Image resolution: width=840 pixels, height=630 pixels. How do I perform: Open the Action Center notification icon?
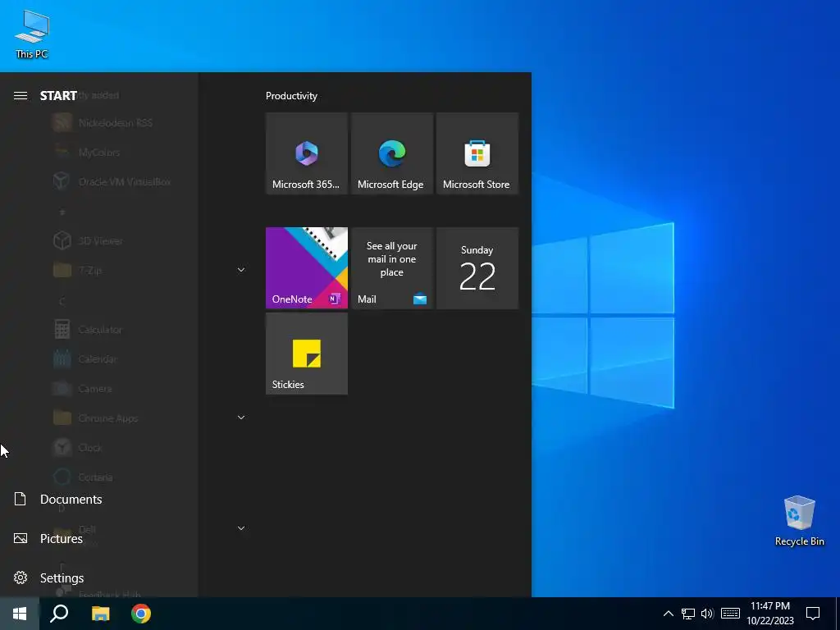(x=813, y=614)
